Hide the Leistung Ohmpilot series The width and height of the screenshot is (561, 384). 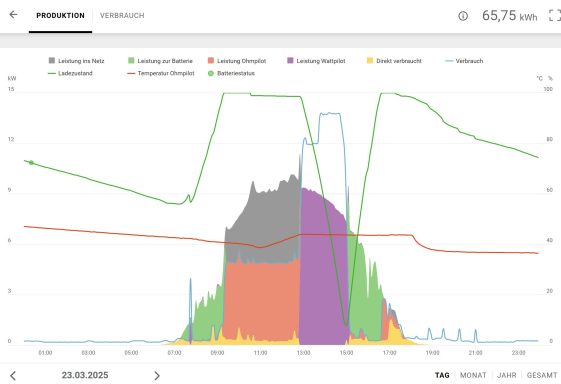coord(237,61)
